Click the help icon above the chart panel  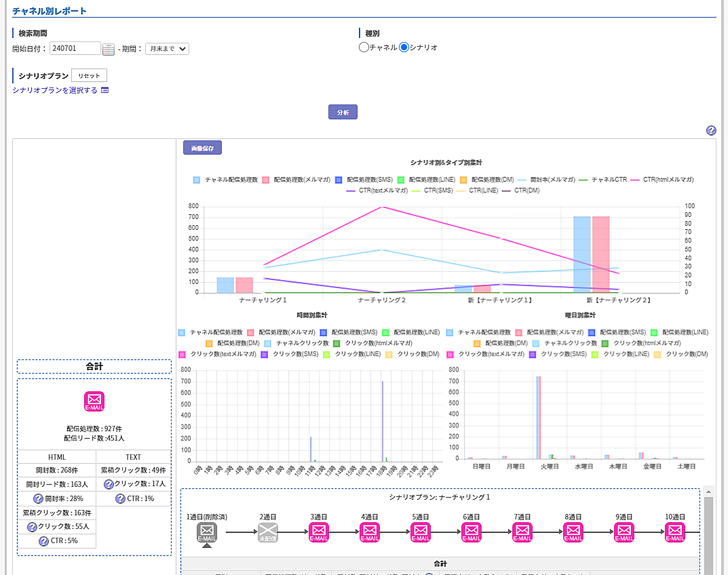[711, 131]
